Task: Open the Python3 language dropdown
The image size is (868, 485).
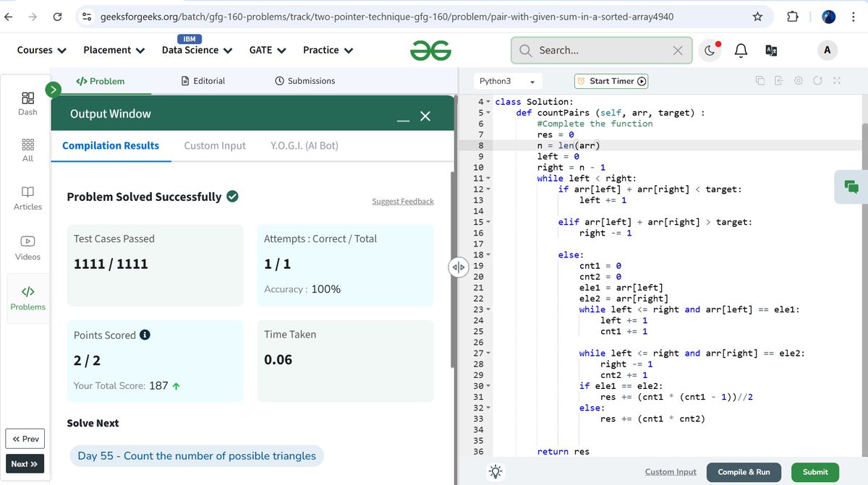Action: point(507,81)
